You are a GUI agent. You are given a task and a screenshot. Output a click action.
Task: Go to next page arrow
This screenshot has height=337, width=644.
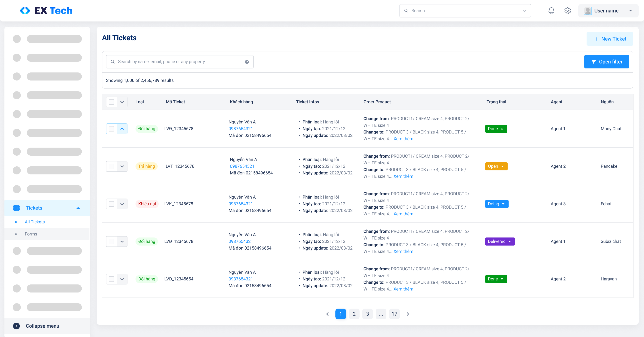click(x=408, y=314)
